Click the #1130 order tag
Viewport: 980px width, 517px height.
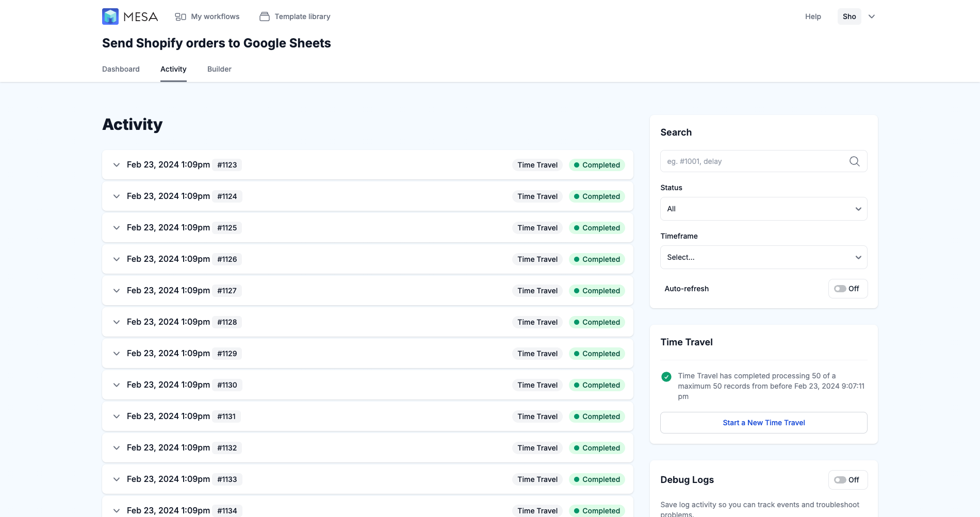(227, 385)
